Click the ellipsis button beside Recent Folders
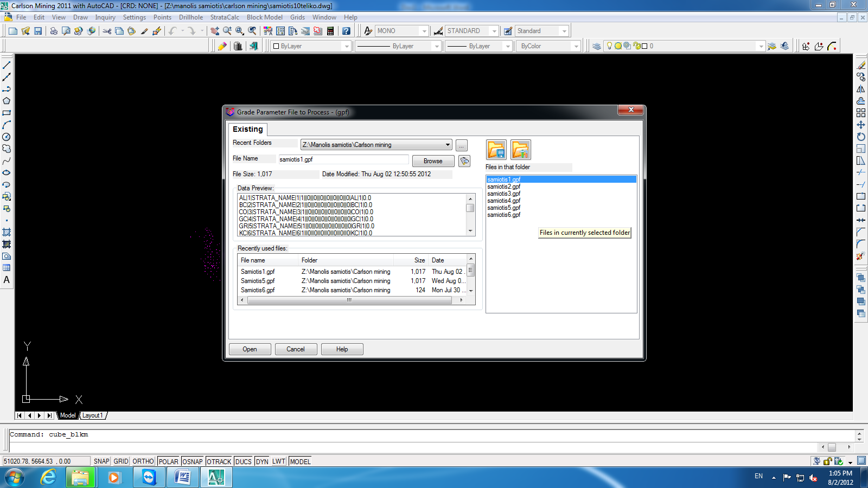 (462, 145)
